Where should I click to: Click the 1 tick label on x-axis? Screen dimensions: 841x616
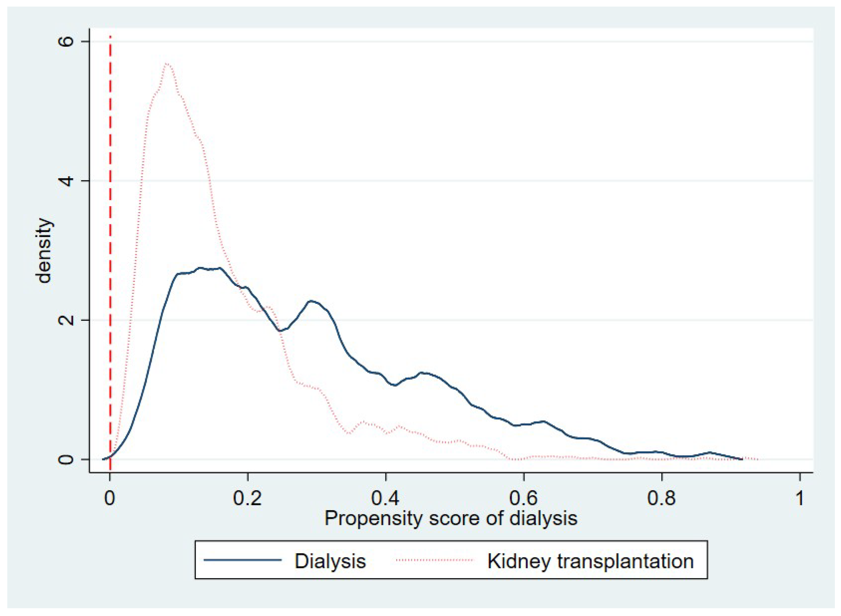pyautogui.click(x=800, y=499)
